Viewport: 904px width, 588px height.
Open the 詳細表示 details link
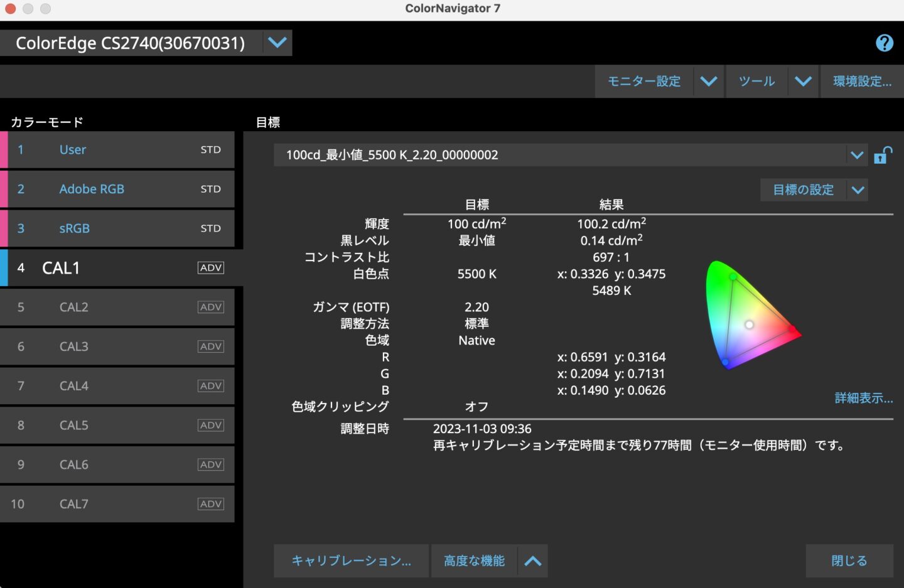tap(863, 398)
